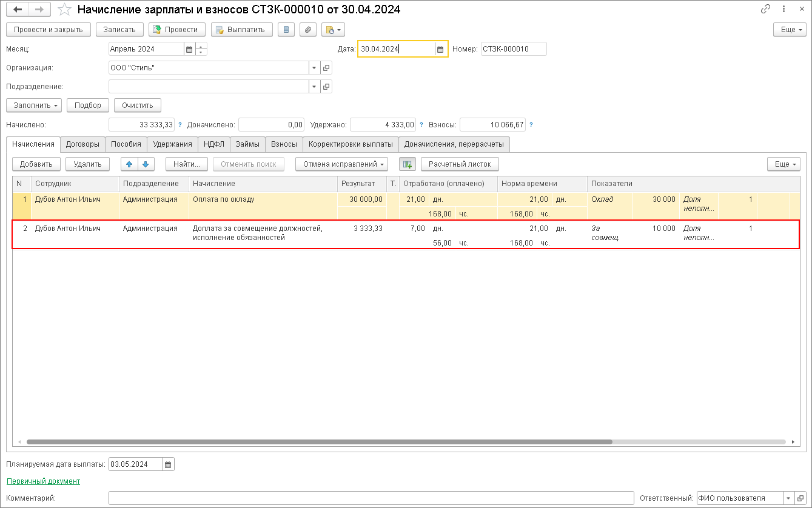
Task: Expand the Ответственный dropdown list
Action: pyautogui.click(x=788, y=498)
